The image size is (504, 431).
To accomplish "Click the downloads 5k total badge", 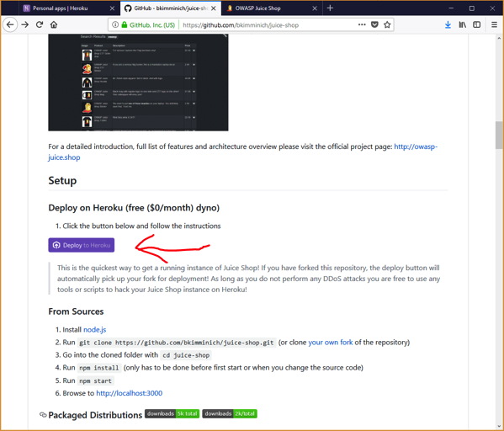I will click(172, 413).
